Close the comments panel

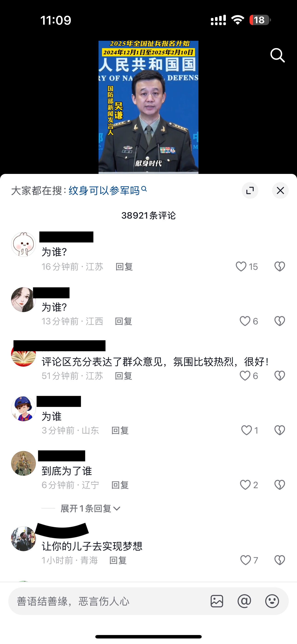(280, 190)
